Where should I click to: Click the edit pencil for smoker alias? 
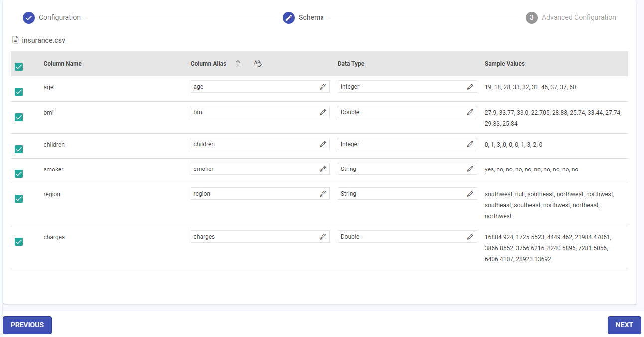pyautogui.click(x=323, y=168)
